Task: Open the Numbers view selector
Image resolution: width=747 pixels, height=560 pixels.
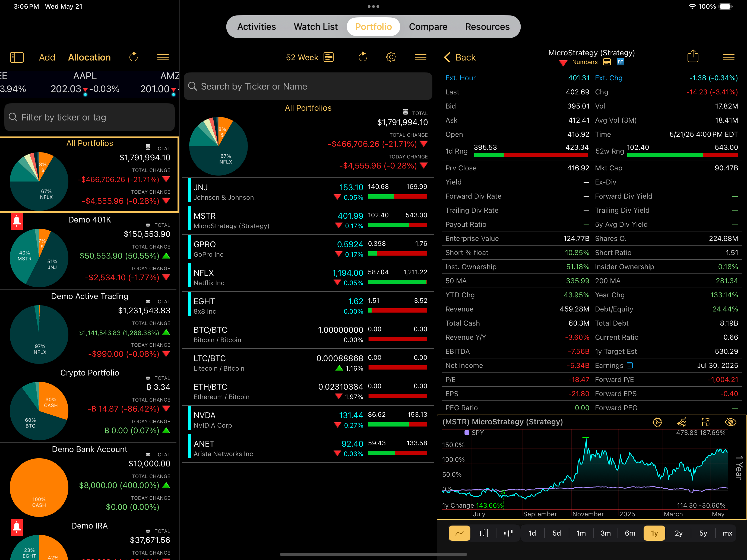Action: pyautogui.click(x=585, y=62)
